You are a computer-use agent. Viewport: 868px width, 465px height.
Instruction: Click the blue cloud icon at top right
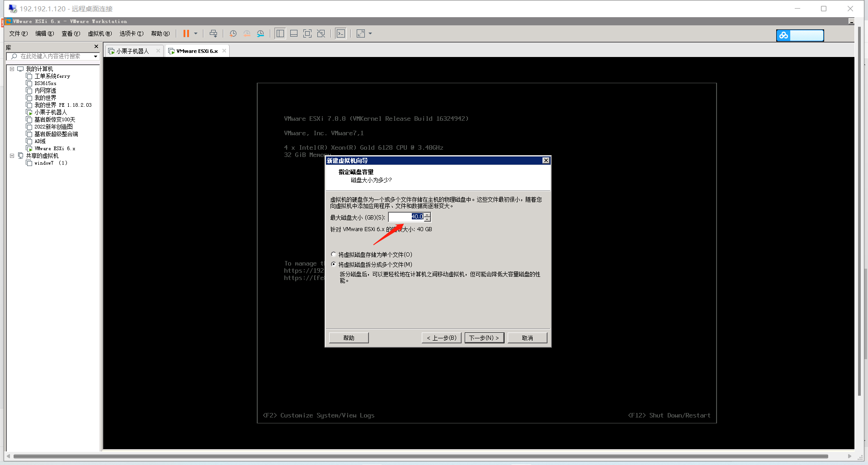pyautogui.click(x=783, y=35)
